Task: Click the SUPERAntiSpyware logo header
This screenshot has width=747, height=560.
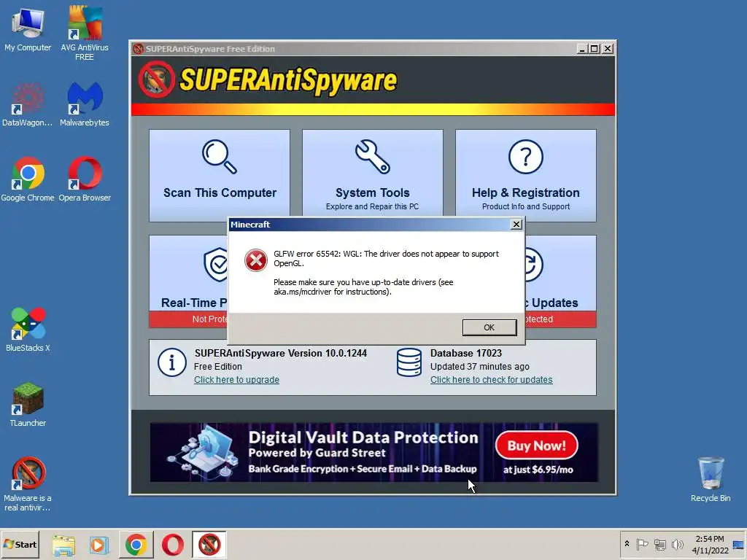Action: coord(268,80)
